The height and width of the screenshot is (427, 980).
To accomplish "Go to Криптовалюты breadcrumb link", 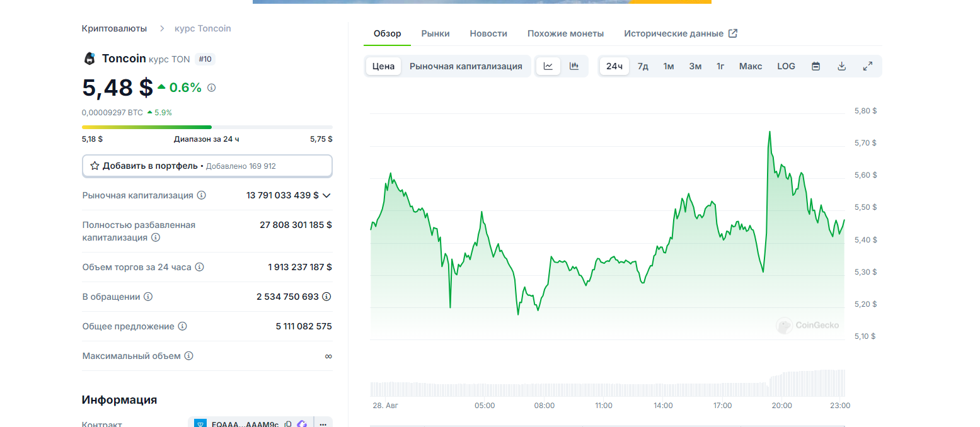I will pos(114,28).
